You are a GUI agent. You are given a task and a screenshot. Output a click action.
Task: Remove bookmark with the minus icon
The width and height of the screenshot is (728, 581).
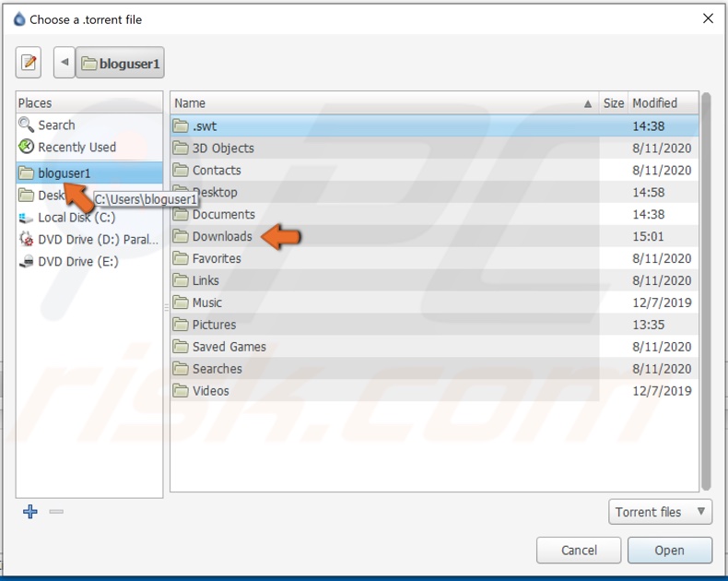click(56, 511)
